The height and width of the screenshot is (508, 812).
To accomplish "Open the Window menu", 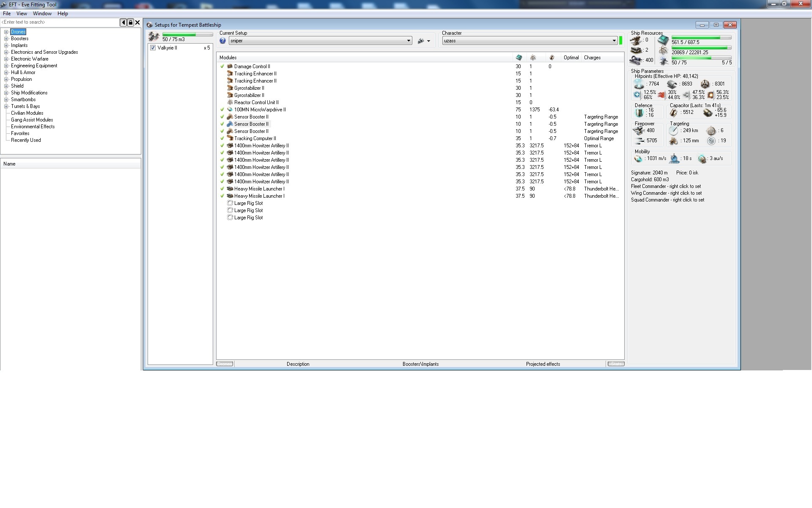I will pos(42,14).
